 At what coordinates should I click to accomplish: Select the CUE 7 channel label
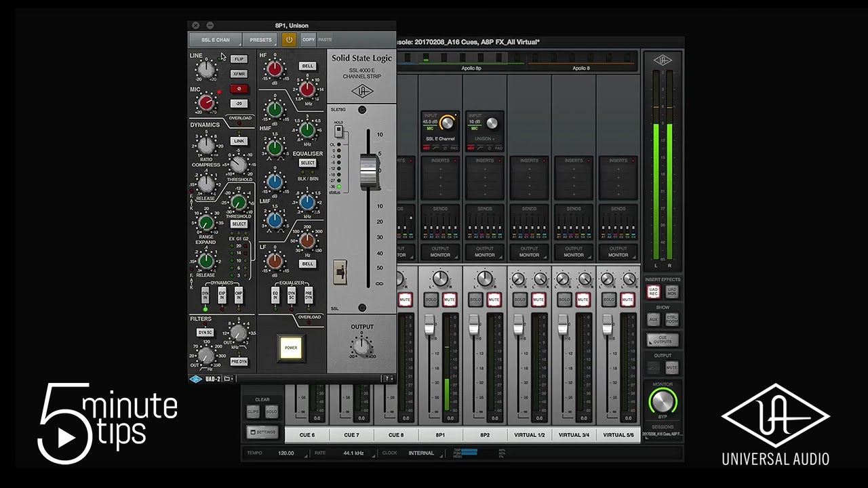[x=351, y=434]
